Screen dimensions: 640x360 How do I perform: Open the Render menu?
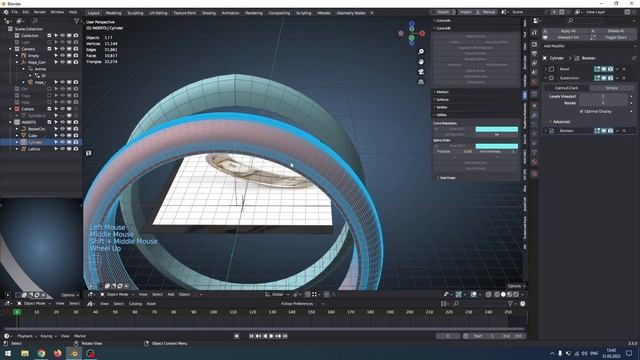pyautogui.click(x=40, y=12)
